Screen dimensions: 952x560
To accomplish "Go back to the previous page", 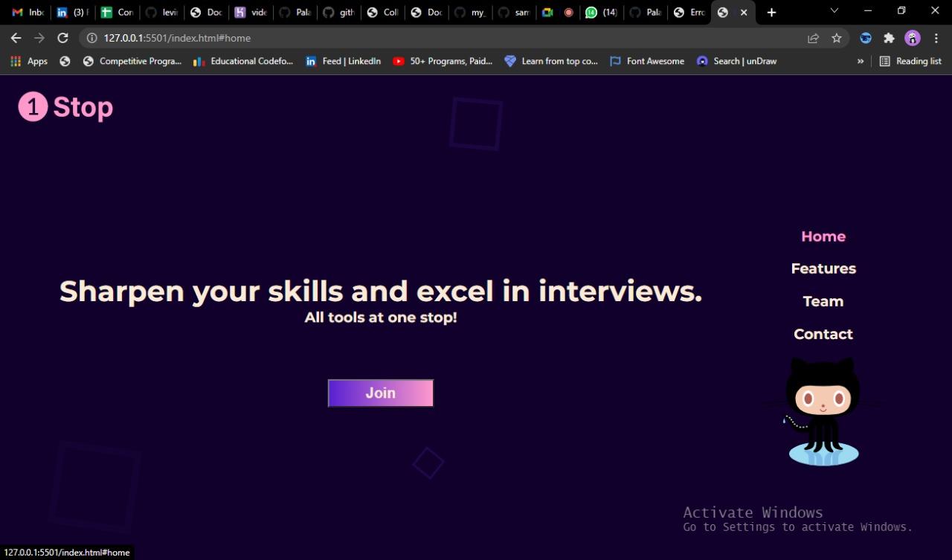I will [16, 38].
